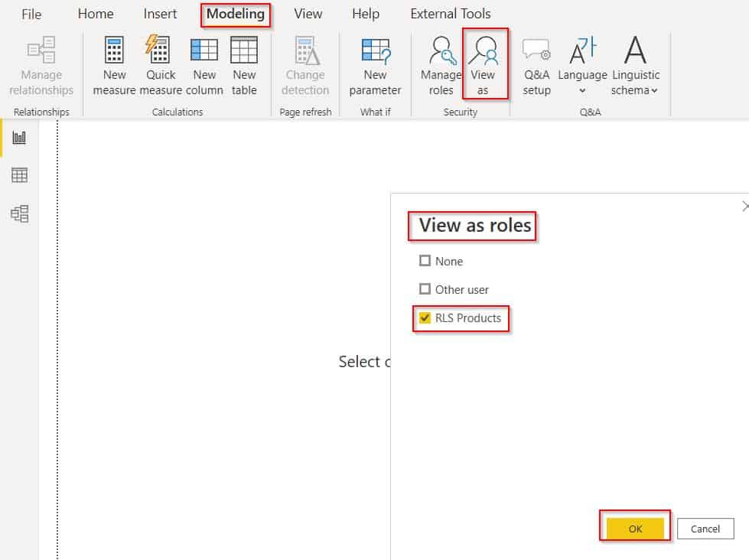Open the External Tools tab
749x560 pixels.
pyautogui.click(x=451, y=14)
